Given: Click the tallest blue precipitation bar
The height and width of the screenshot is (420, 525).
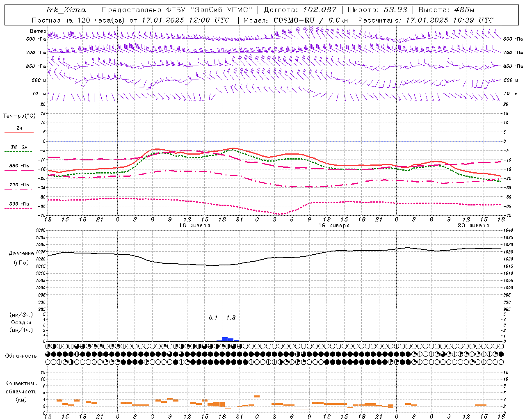Looking at the screenshot, I should click(225, 339).
